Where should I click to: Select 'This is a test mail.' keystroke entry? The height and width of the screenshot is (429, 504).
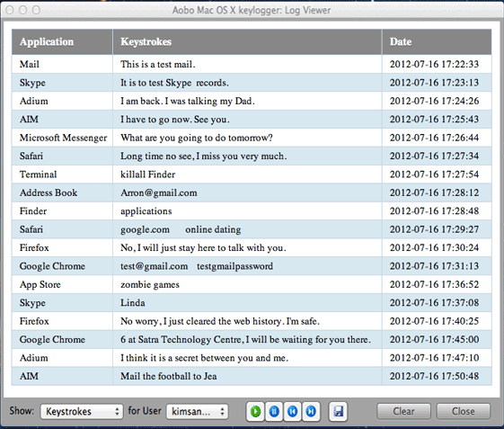(158, 64)
